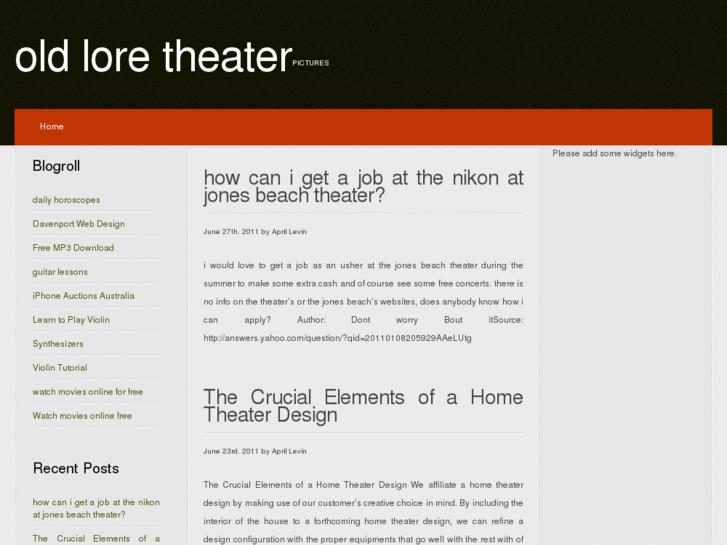Select the Home menu item
727x545 pixels.
coord(51,127)
